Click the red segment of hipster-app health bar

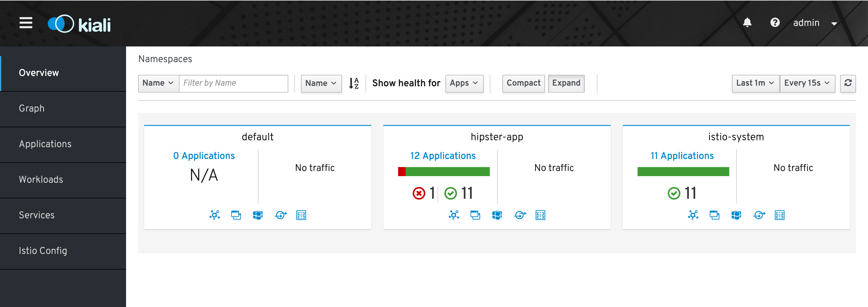pyautogui.click(x=401, y=172)
